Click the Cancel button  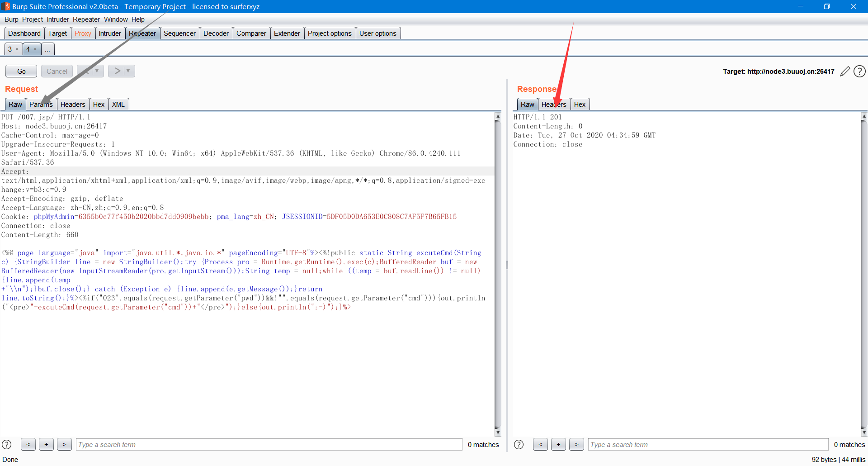point(57,71)
